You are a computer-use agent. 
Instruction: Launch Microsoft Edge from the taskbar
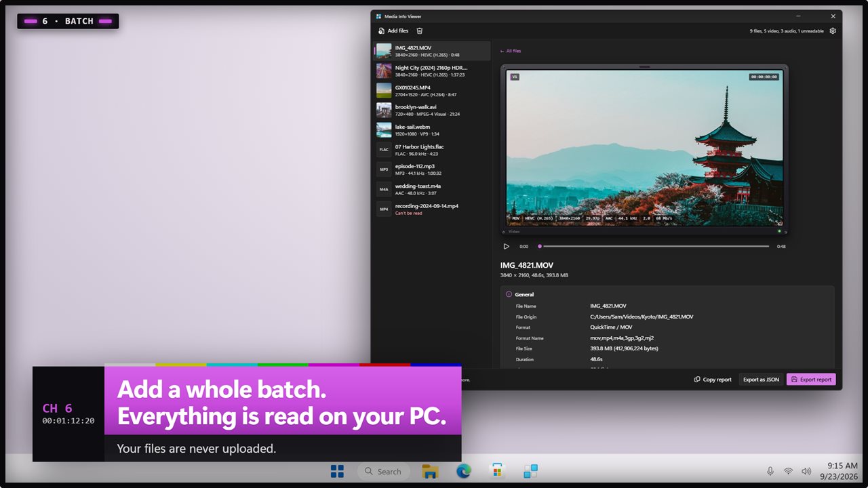point(463,471)
